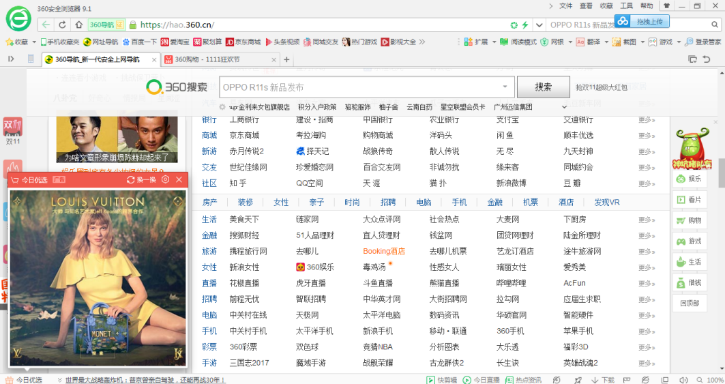725x384 pixels.
Task: Toggle the sidebar expand icon left of tabs
Action: point(11,59)
